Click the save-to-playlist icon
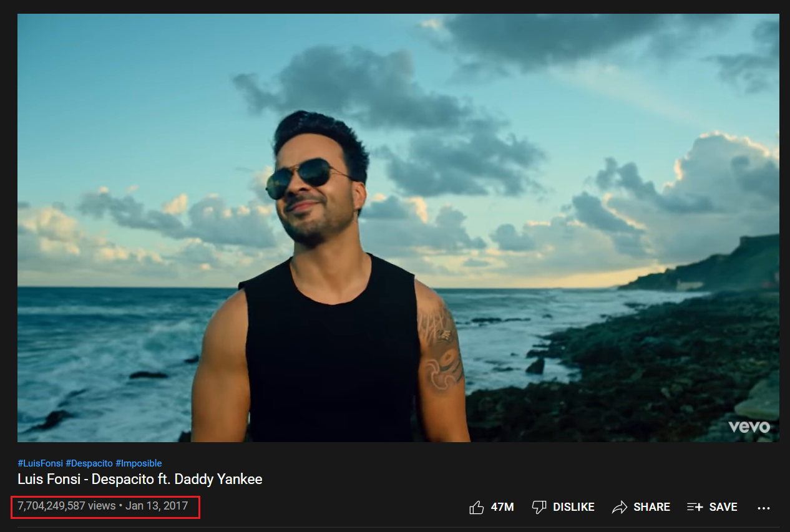The height and width of the screenshot is (532, 790). coord(695,507)
